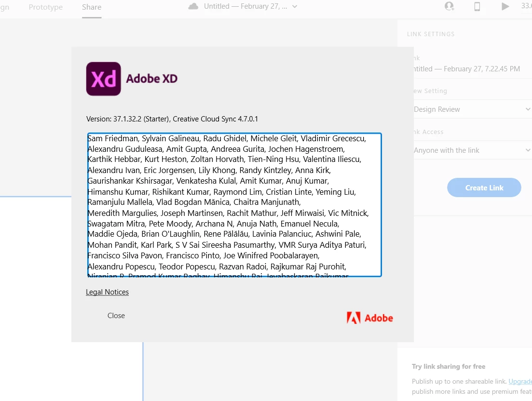The width and height of the screenshot is (532, 401).
Task: Open the Design Review view setting dropdown
Action: 473,109
